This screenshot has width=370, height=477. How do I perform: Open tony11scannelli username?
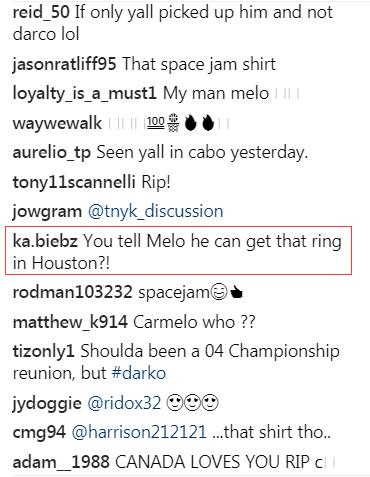(x=74, y=182)
